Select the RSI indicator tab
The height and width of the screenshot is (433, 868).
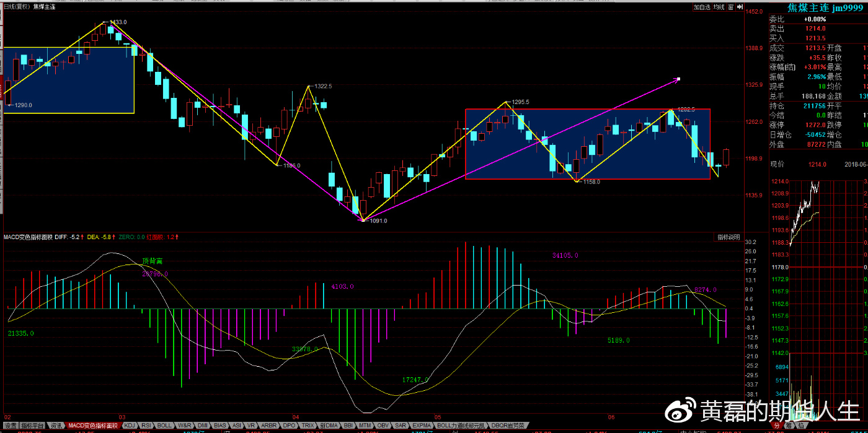point(146,426)
